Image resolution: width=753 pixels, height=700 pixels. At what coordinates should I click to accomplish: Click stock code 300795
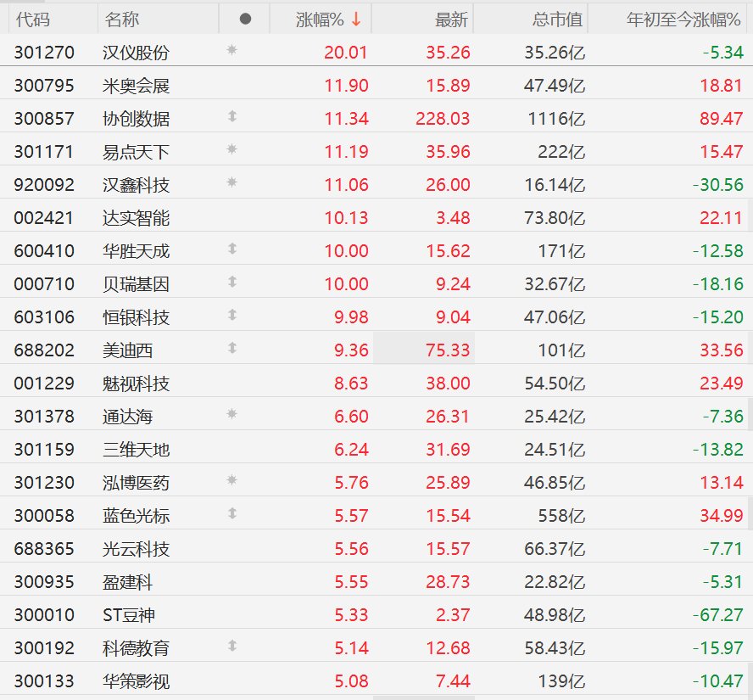[44, 86]
